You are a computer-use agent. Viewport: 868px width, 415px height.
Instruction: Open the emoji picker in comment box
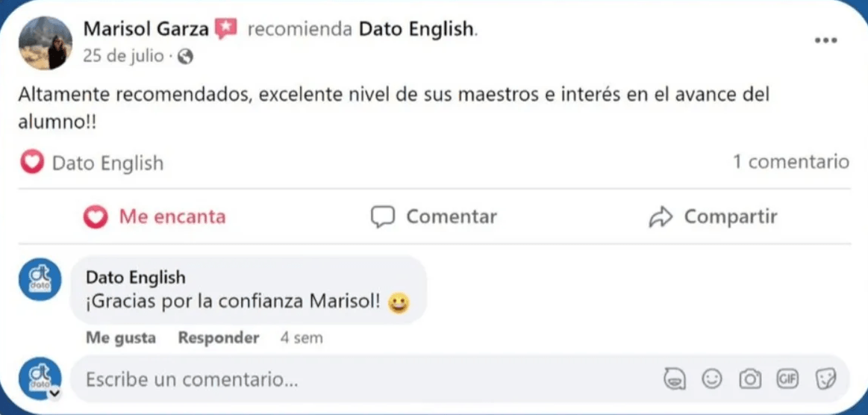713,379
